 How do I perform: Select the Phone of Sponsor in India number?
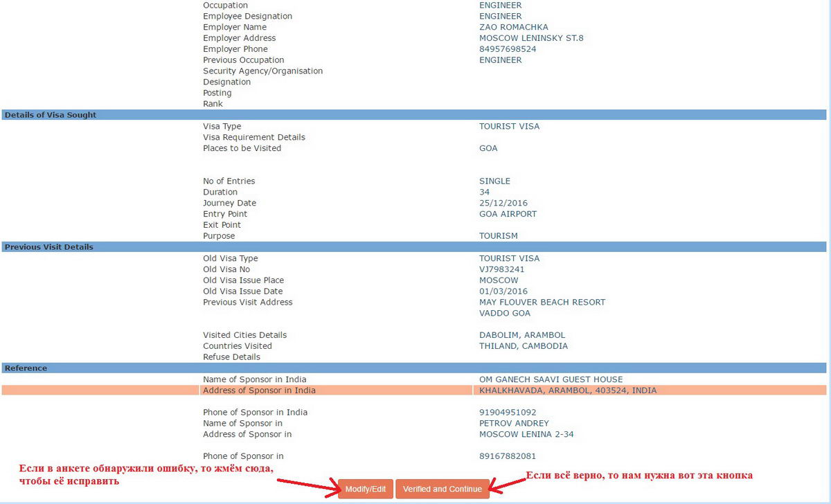508,413
